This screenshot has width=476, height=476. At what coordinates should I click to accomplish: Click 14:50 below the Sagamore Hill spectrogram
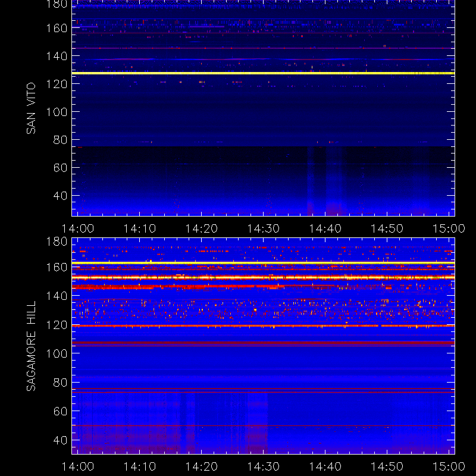coord(387,466)
